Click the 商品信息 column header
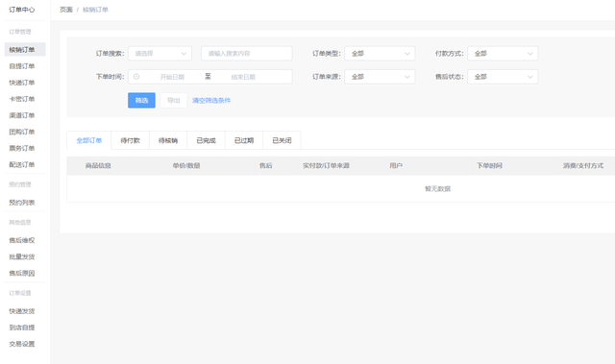615x364 pixels. 98,166
